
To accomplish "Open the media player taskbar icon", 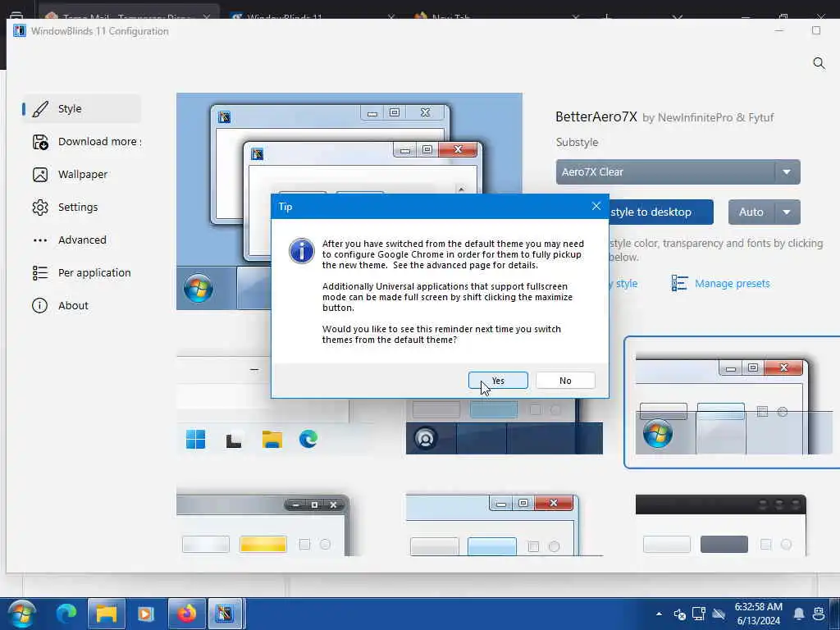I will (x=146, y=614).
